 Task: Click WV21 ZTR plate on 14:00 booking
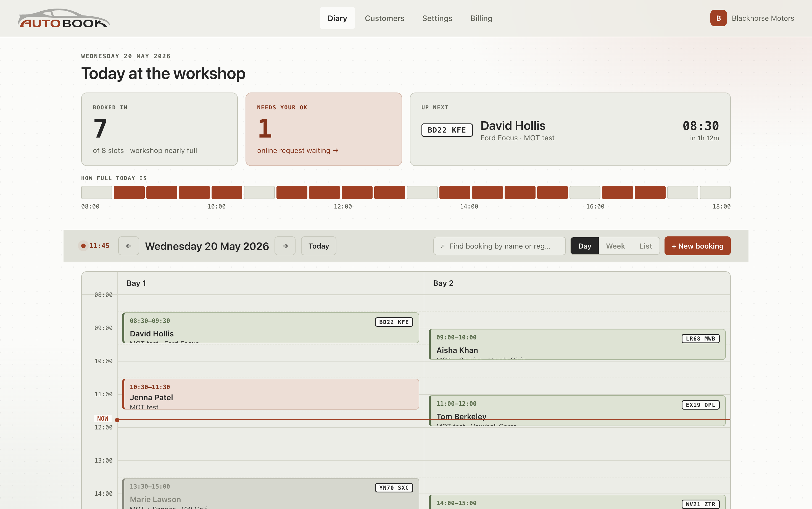click(701, 504)
